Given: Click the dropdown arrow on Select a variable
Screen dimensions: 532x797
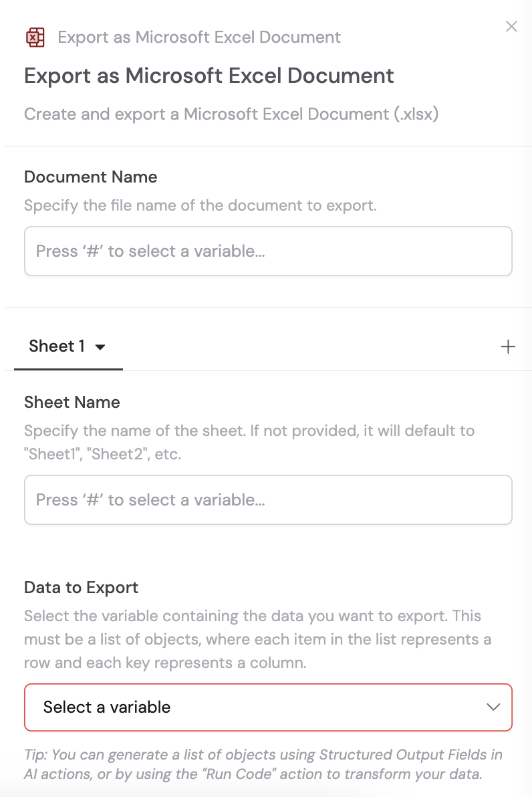Looking at the screenshot, I should click(493, 707).
